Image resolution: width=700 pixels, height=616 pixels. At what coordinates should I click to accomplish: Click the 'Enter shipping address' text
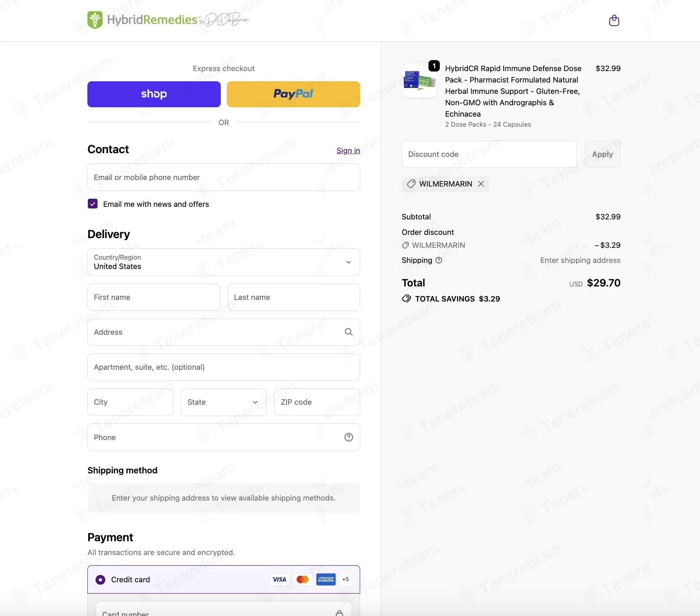point(580,260)
